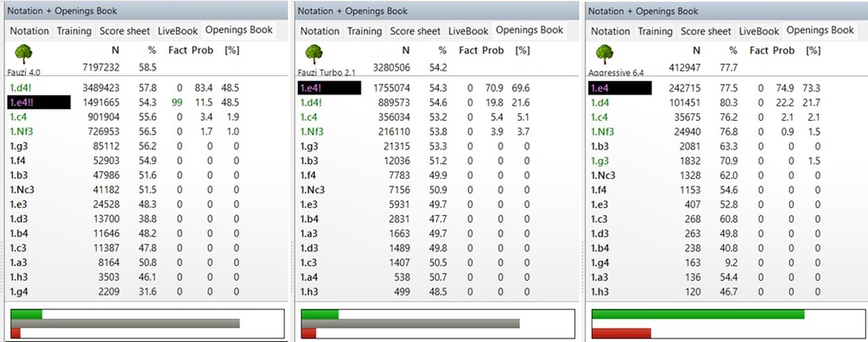Click N column header in Fauzi Turbo 2.1 panel
The height and width of the screenshot is (342, 868).
point(406,50)
